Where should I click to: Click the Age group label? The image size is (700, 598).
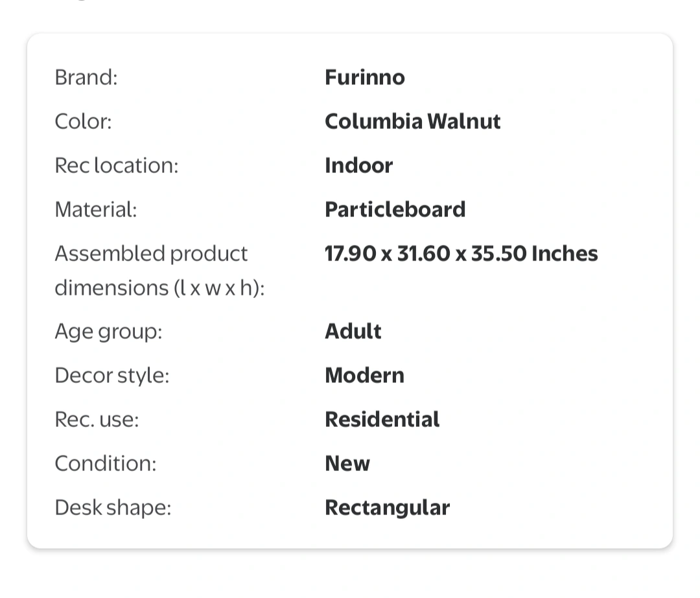108,332
